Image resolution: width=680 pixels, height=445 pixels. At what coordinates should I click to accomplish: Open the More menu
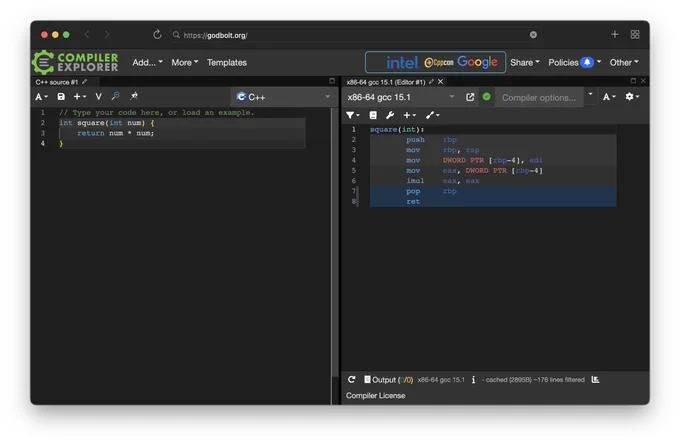pyautogui.click(x=184, y=62)
